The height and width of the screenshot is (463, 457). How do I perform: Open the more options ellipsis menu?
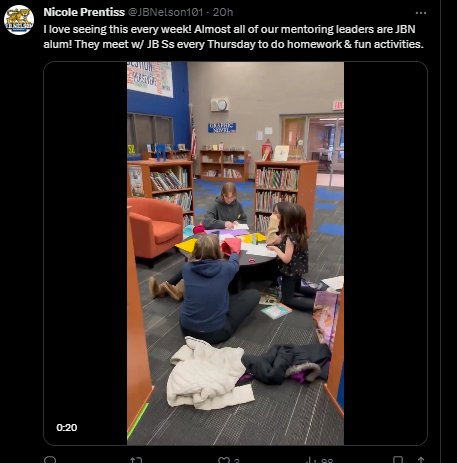(421, 13)
